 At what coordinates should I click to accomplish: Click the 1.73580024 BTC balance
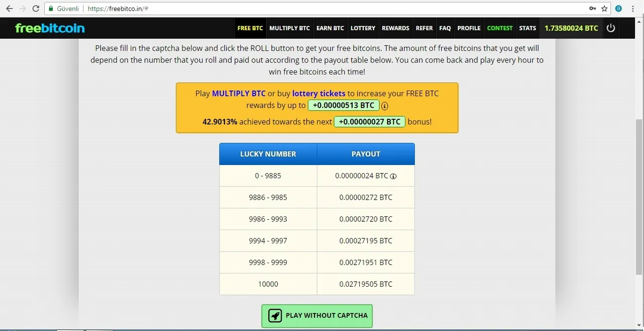(x=571, y=28)
